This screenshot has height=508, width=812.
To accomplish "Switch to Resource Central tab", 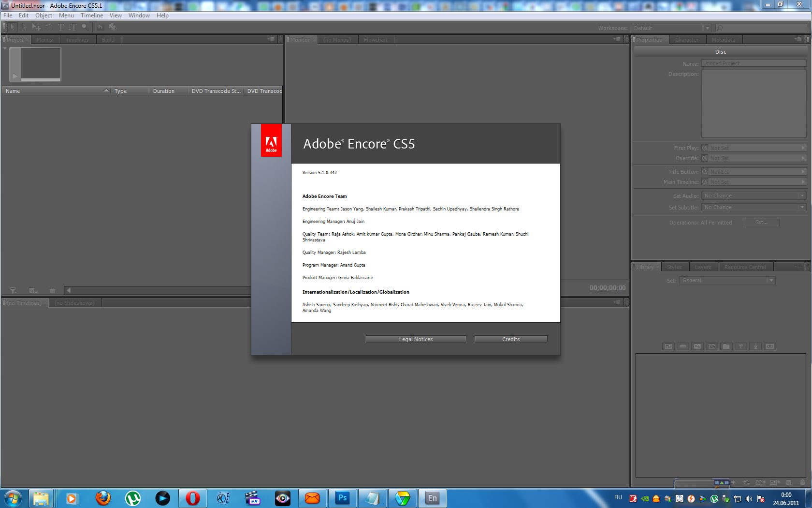I will click(x=745, y=267).
